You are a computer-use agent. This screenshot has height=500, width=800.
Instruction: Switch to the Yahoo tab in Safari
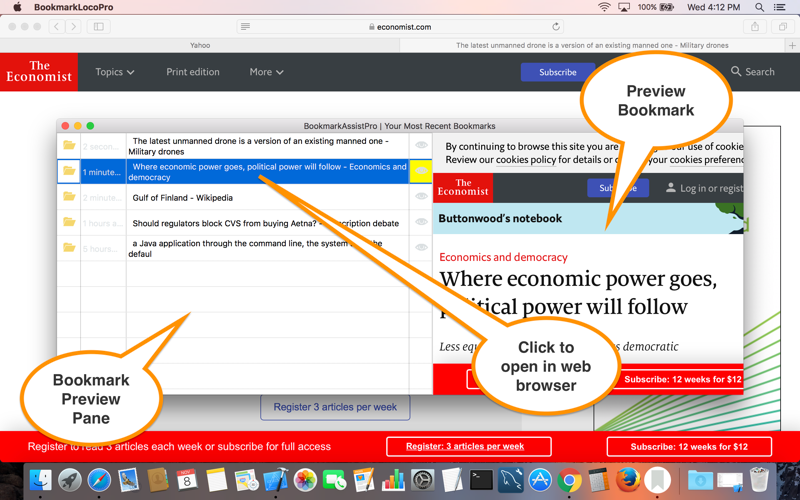click(200, 45)
